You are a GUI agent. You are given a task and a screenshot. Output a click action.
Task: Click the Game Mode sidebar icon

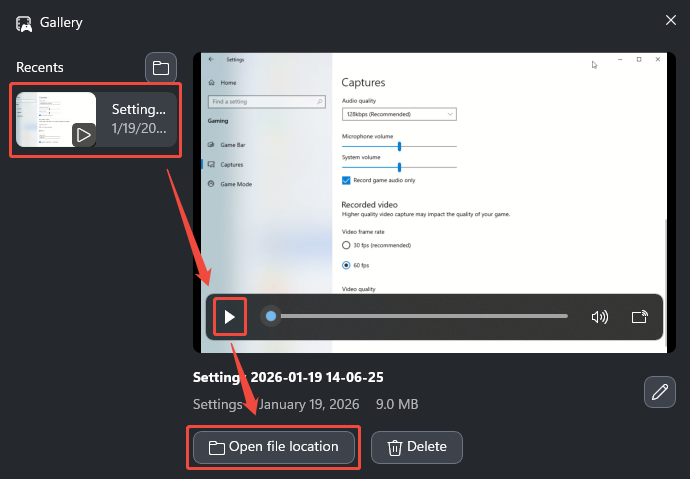(x=211, y=184)
